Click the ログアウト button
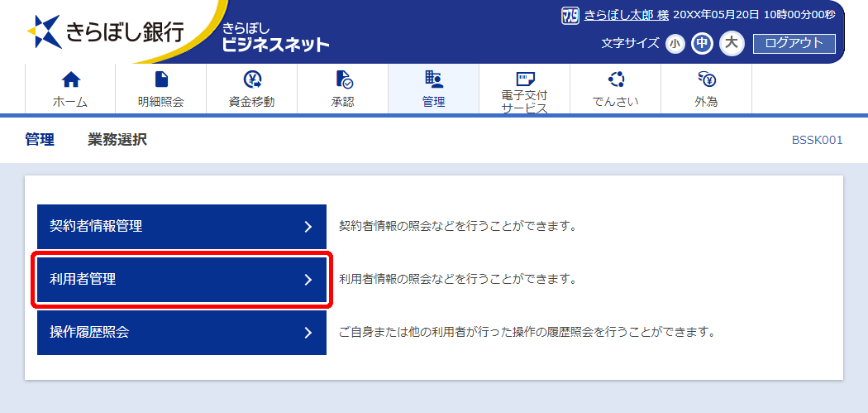This screenshot has width=868, height=413. (794, 43)
